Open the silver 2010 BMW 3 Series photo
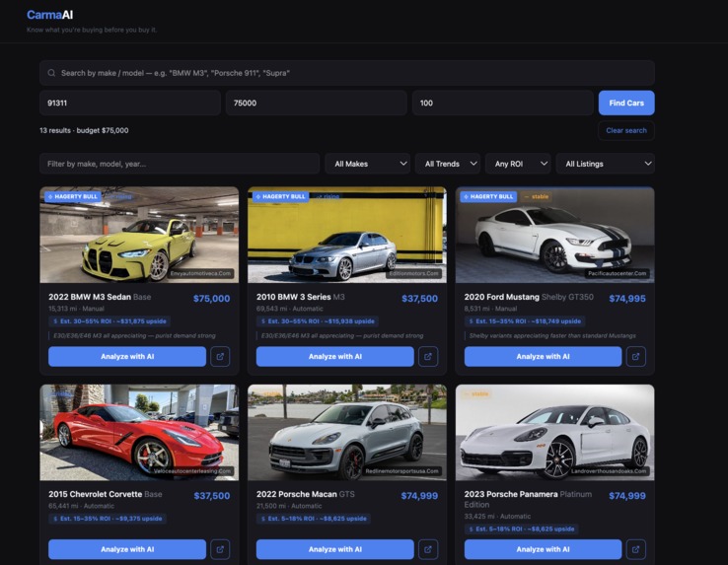The height and width of the screenshot is (565, 728). (x=347, y=235)
